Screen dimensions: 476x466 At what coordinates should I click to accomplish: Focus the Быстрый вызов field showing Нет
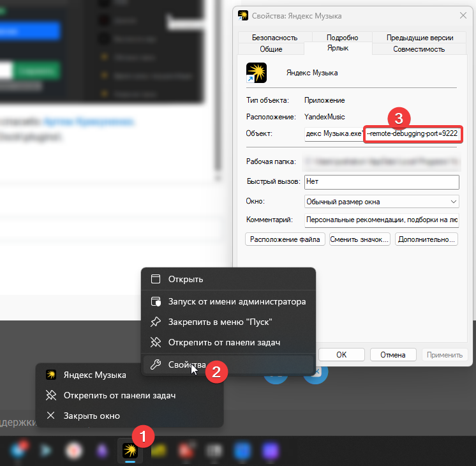[x=382, y=182]
